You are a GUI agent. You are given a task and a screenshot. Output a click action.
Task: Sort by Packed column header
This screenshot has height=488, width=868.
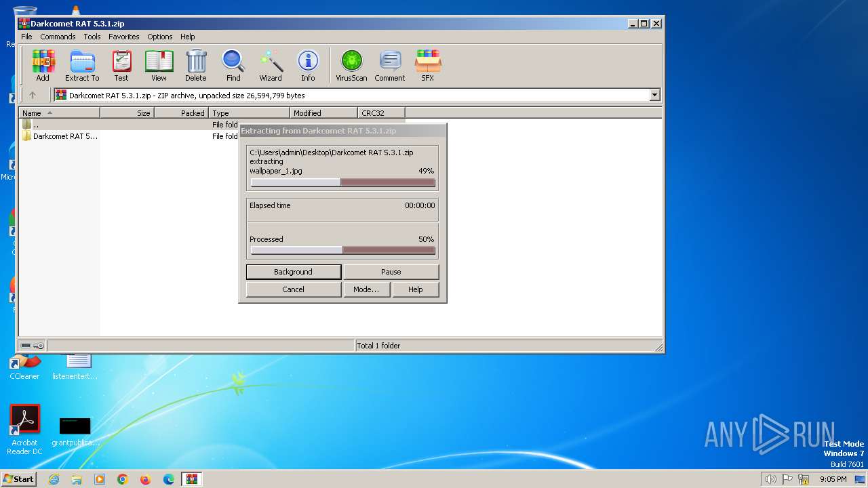coord(182,113)
